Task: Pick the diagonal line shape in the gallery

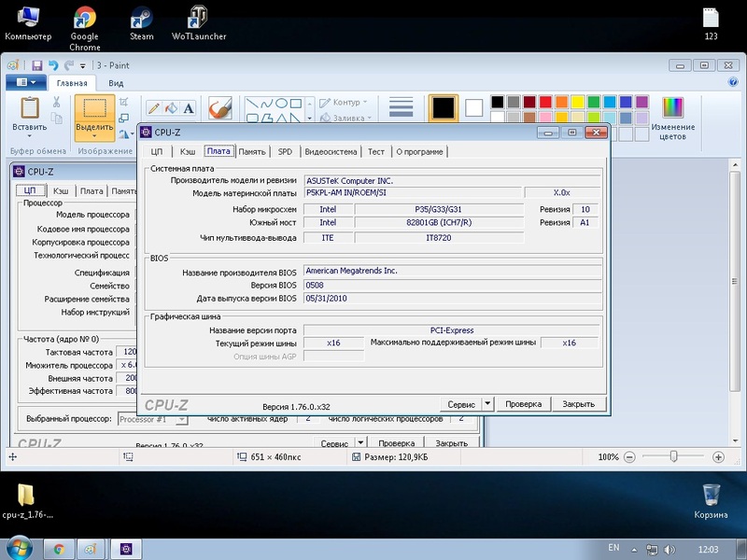Action: [252, 103]
